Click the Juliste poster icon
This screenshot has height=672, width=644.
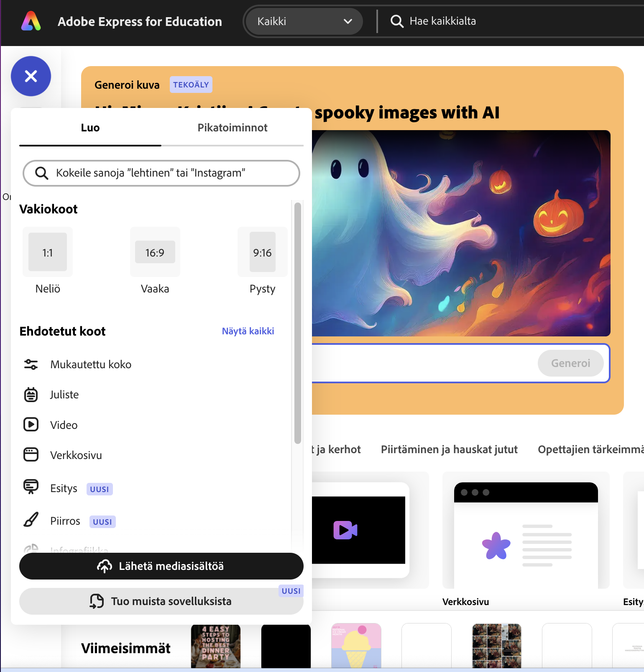coord(31,395)
